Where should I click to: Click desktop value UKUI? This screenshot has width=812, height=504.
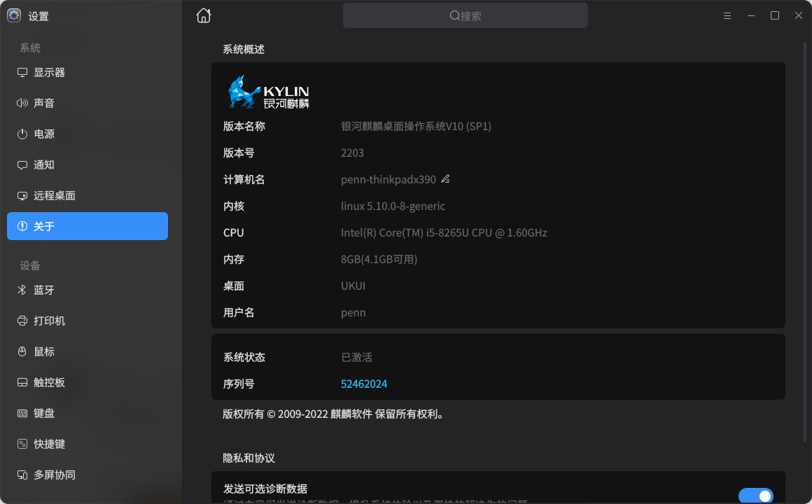[353, 286]
